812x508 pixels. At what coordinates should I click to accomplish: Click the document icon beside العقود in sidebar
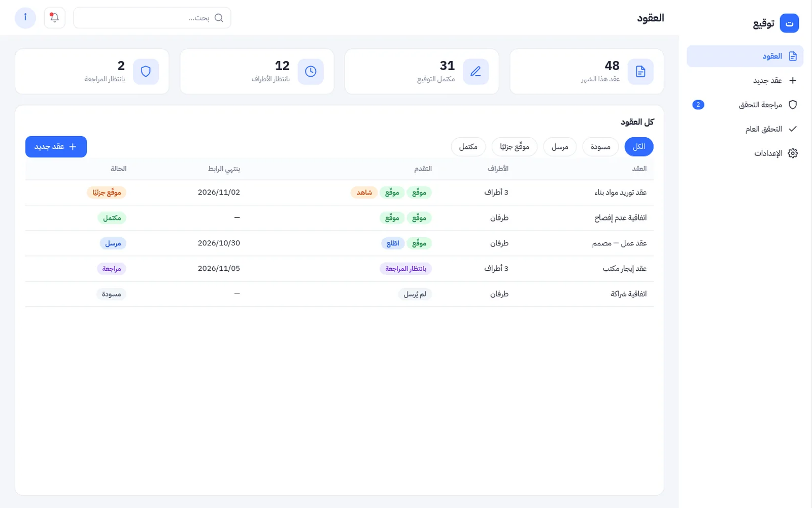pos(793,56)
